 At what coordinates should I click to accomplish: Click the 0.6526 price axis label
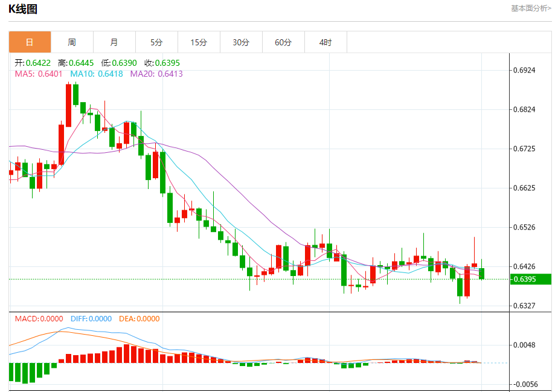click(524, 227)
